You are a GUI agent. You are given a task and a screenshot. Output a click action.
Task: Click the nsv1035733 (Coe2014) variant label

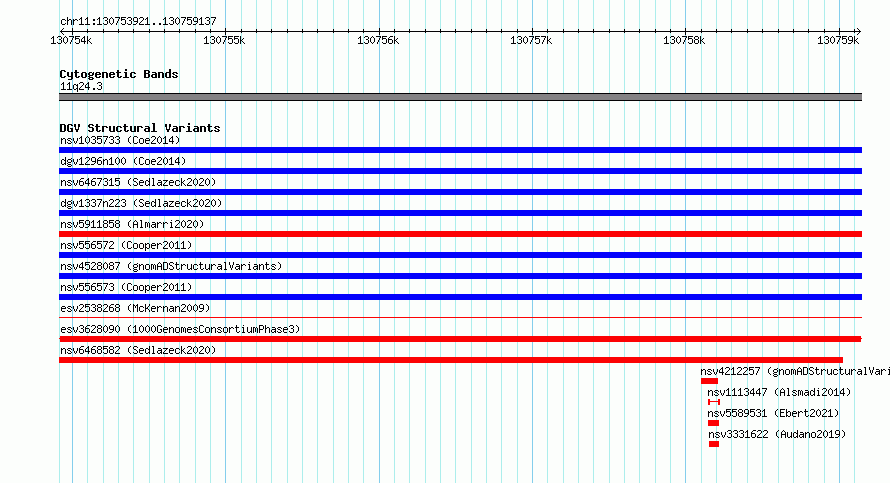coord(120,140)
